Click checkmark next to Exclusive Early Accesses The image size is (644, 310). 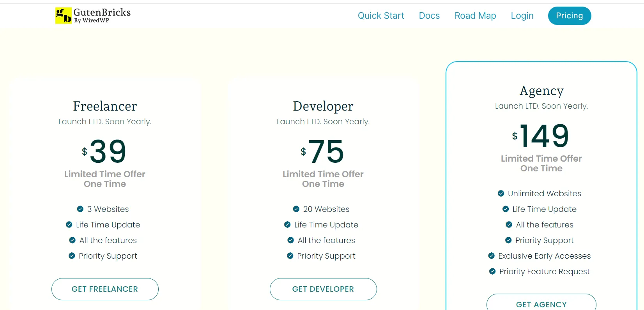point(492,256)
